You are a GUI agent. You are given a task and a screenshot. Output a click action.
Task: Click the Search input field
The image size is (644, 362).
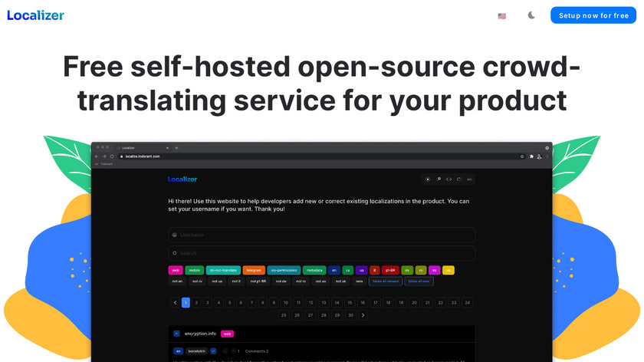pos(321,253)
